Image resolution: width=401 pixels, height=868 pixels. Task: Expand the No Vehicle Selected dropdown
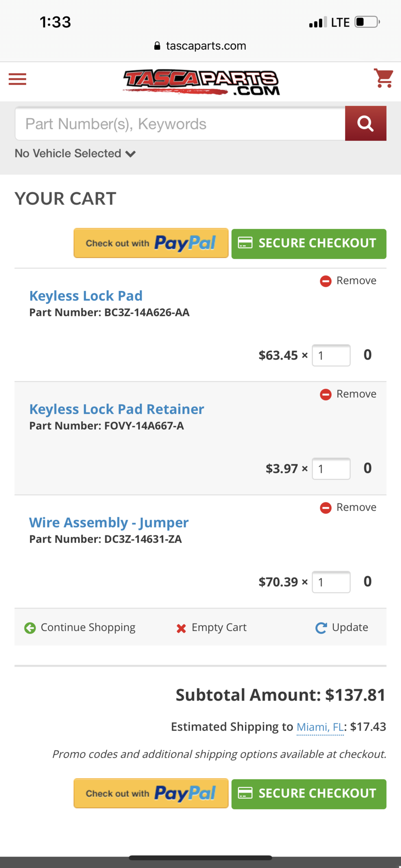pos(75,153)
